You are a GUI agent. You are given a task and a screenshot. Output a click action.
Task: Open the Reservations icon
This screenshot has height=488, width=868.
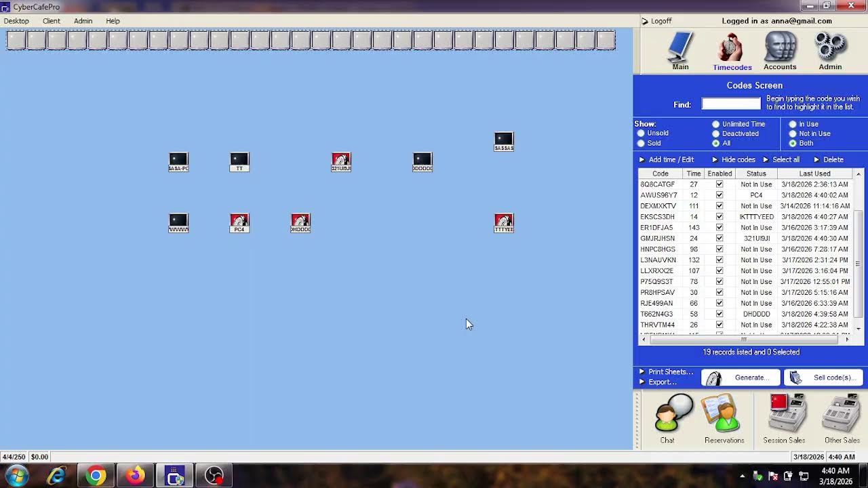click(723, 418)
